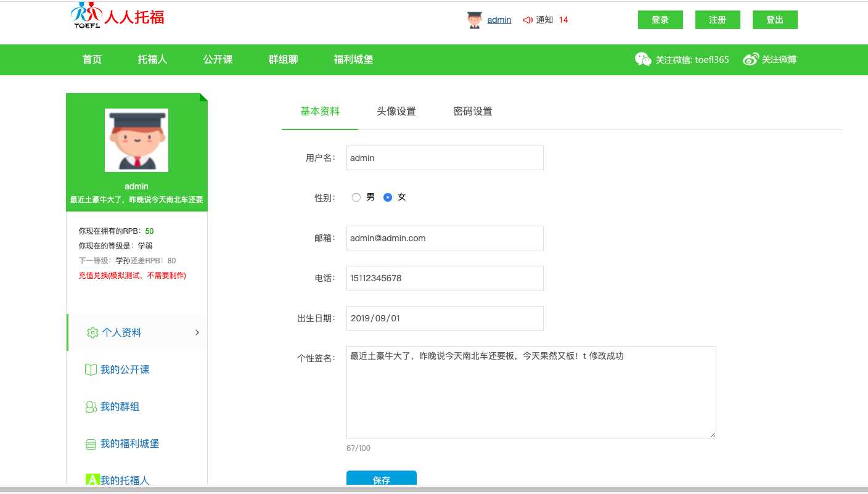Click the horizontal scrollbar at page bottom
This screenshot has width=868, height=494.
[434, 490]
